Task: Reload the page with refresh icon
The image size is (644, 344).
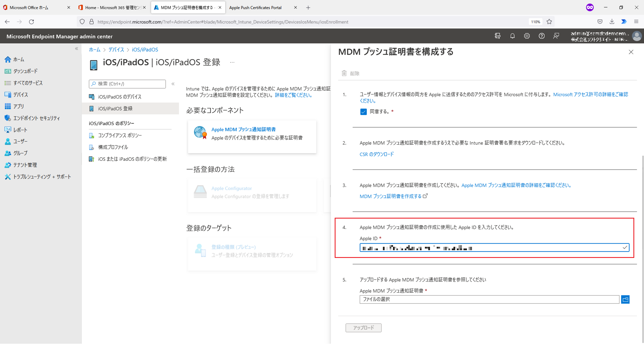Action: 31,22
